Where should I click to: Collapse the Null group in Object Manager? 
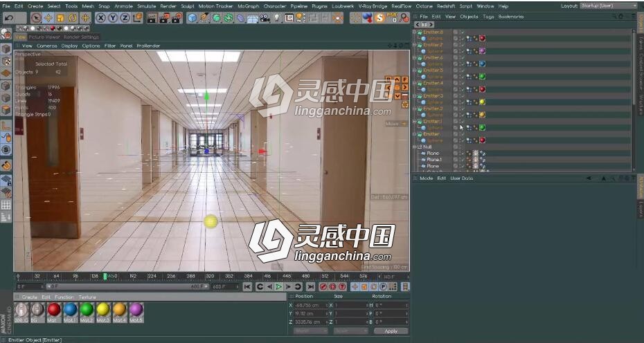[x=414, y=147]
